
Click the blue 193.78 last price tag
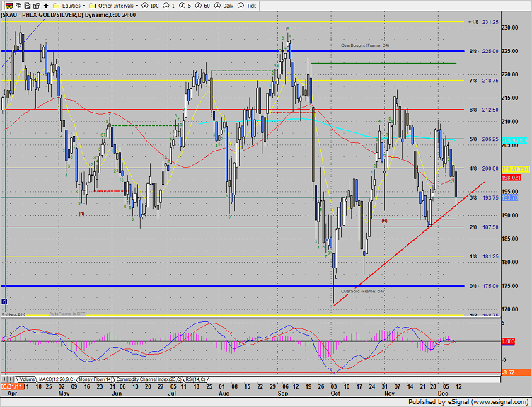pos(509,197)
